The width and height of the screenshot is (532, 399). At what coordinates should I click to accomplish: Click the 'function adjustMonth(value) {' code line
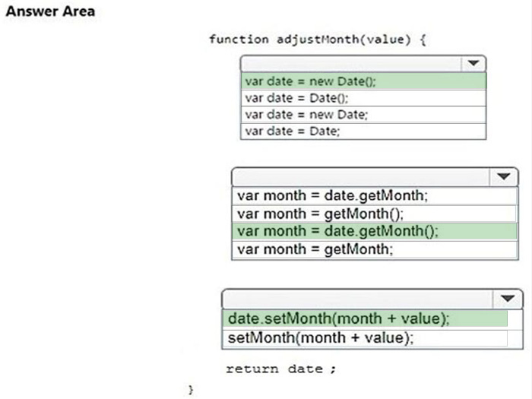tap(317, 40)
